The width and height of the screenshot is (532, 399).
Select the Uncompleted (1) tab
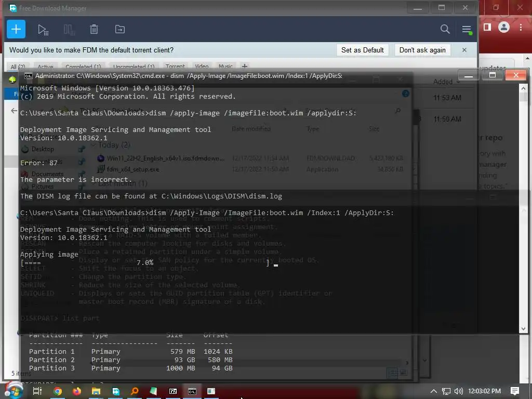(134, 66)
